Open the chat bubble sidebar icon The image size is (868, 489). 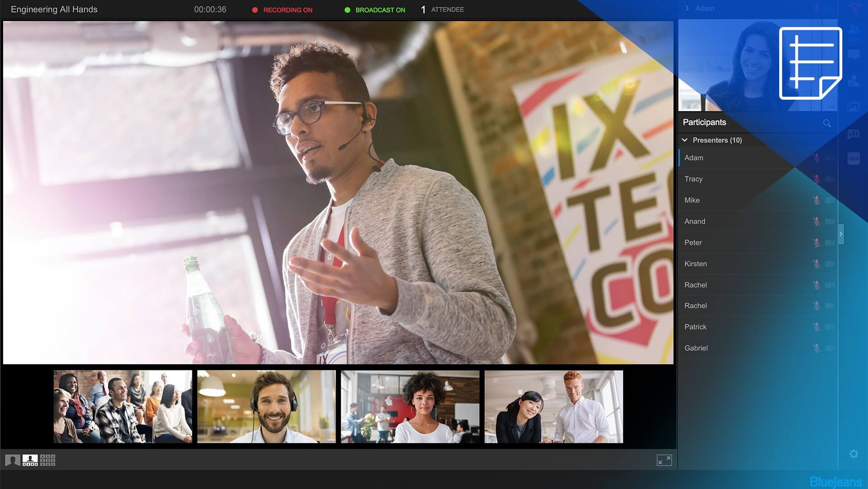pyautogui.click(x=853, y=55)
